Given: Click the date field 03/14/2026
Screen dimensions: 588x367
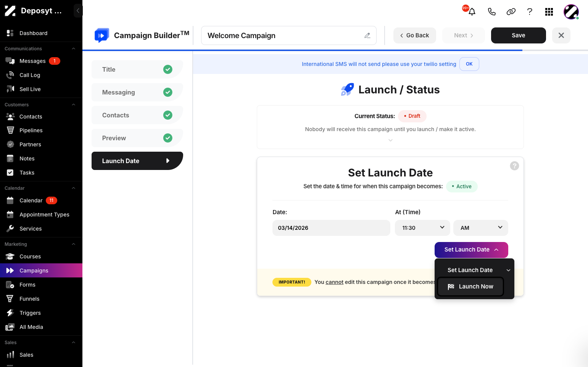Looking at the screenshot, I should pyautogui.click(x=331, y=228).
